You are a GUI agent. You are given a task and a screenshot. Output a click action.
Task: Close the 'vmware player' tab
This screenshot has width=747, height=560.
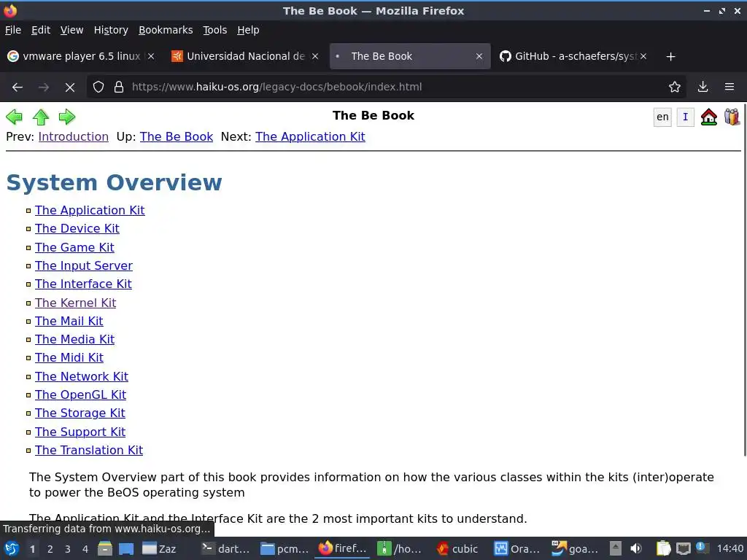[151, 56]
